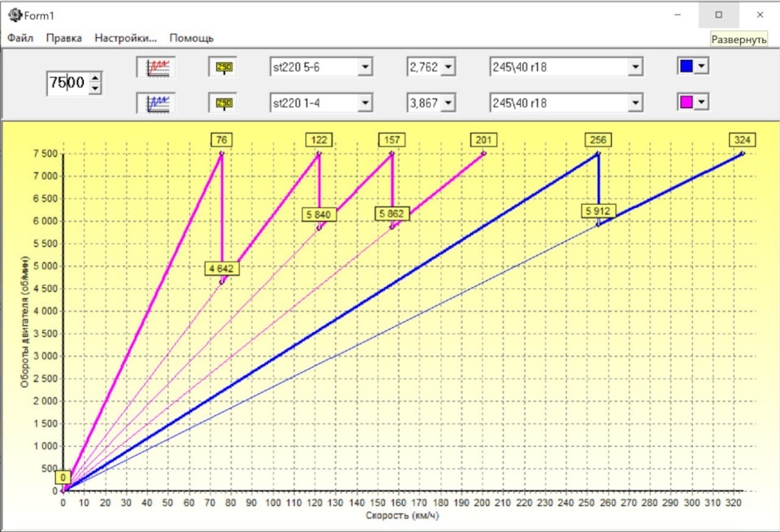Click the 157 speed label on chart

(x=392, y=141)
